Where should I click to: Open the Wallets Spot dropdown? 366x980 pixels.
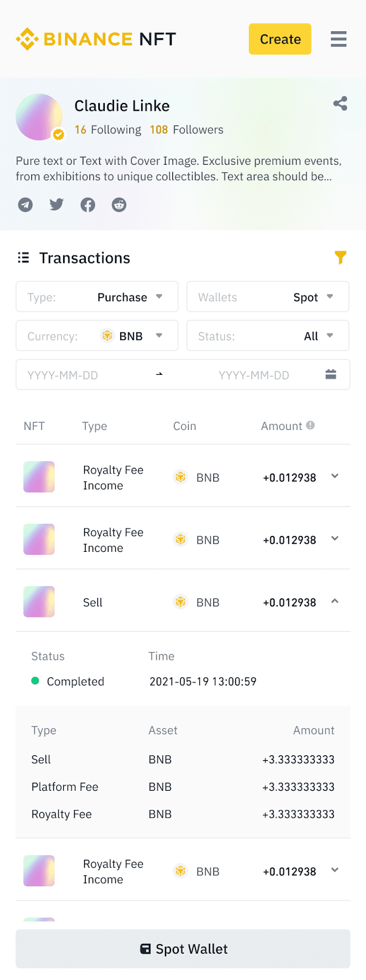pos(268,297)
